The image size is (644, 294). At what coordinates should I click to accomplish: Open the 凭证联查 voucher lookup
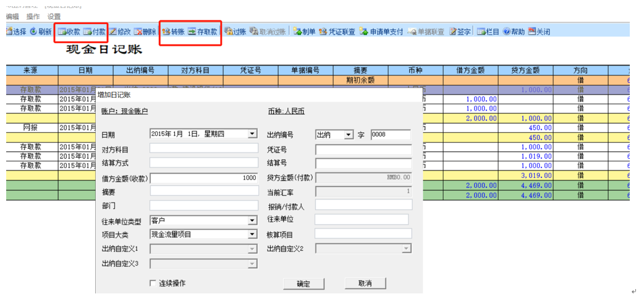(337, 31)
